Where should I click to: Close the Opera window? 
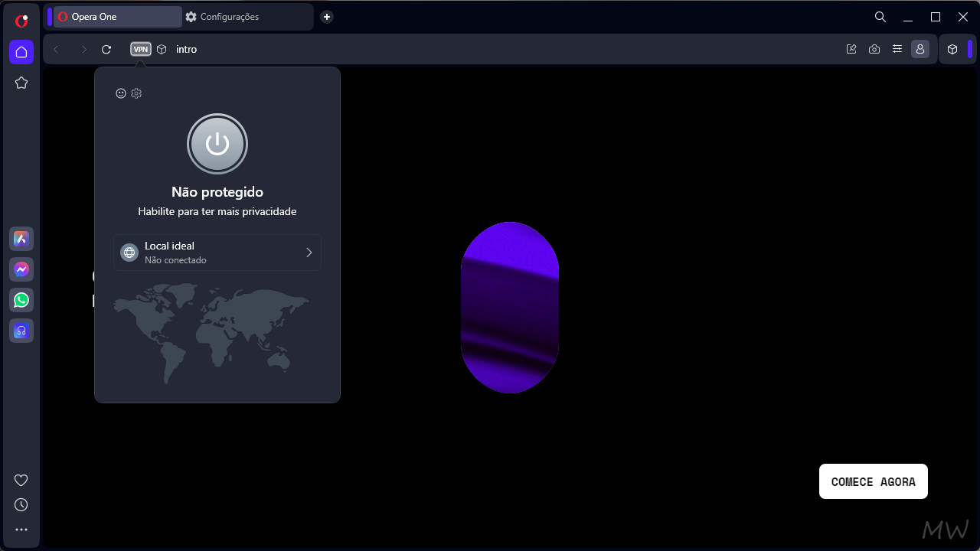point(963,17)
